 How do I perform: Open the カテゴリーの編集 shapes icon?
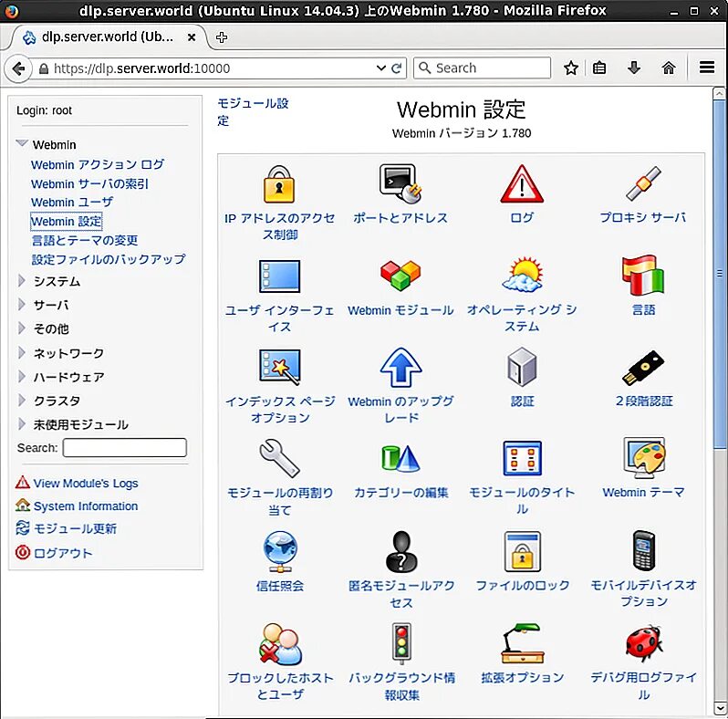pos(400,458)
